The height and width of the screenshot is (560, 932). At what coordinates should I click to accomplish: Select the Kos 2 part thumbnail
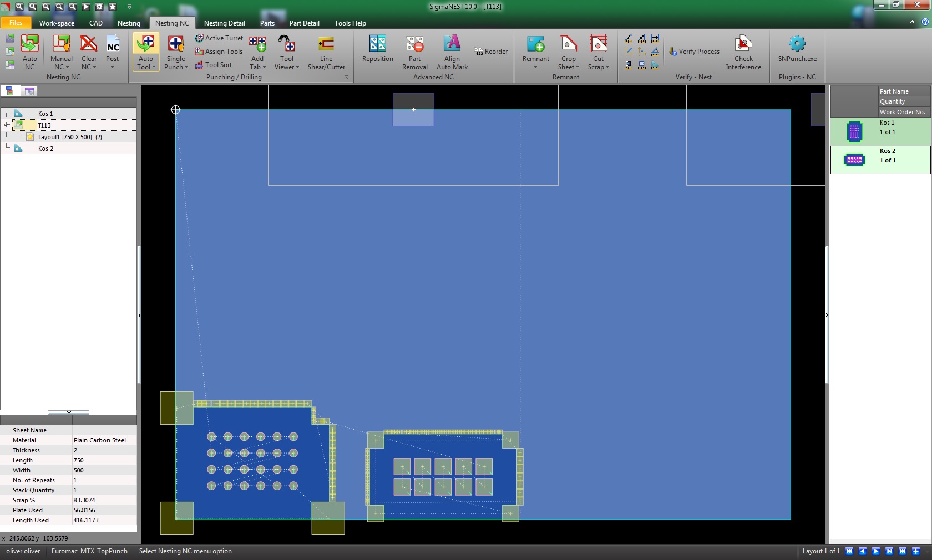pos(854,160)
